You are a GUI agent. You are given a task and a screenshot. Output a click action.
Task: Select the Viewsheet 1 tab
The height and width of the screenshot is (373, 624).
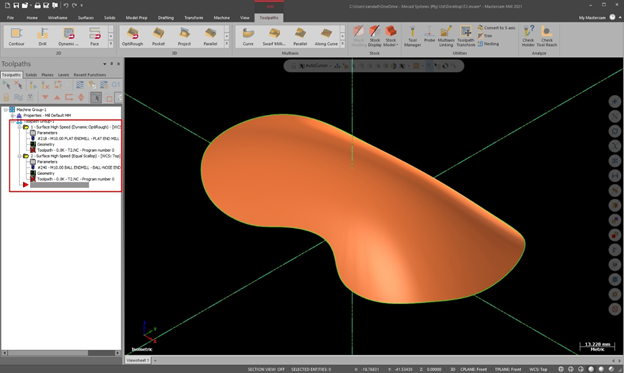[x=137, y=360]
